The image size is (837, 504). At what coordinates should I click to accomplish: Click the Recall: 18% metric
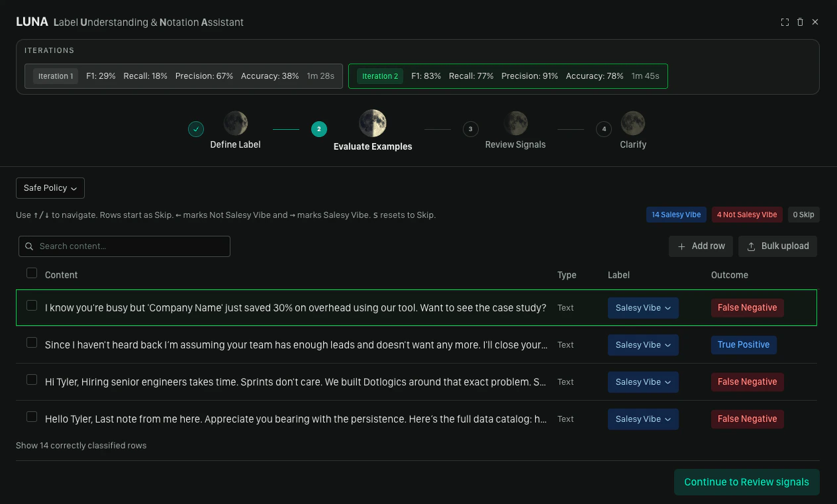click(x=145, y=76)
